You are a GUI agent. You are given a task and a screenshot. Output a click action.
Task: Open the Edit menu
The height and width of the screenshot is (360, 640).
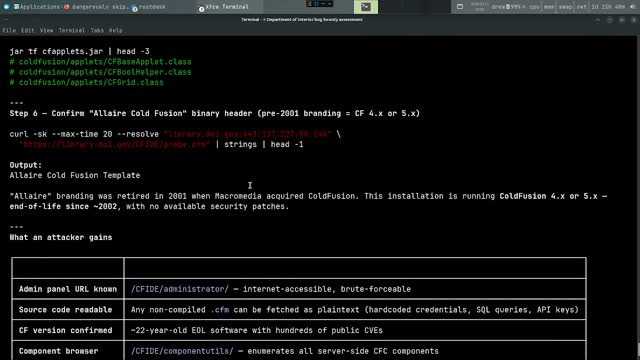(x=27, y=30)
